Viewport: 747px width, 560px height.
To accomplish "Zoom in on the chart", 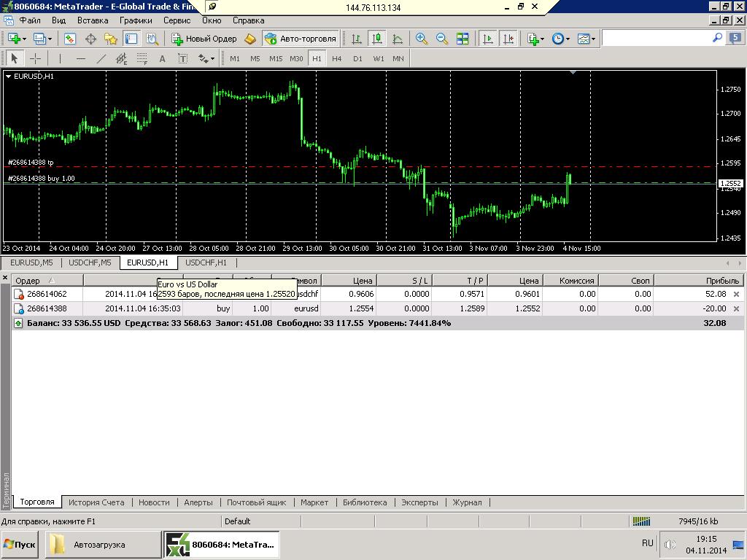I will click(421, 39).
